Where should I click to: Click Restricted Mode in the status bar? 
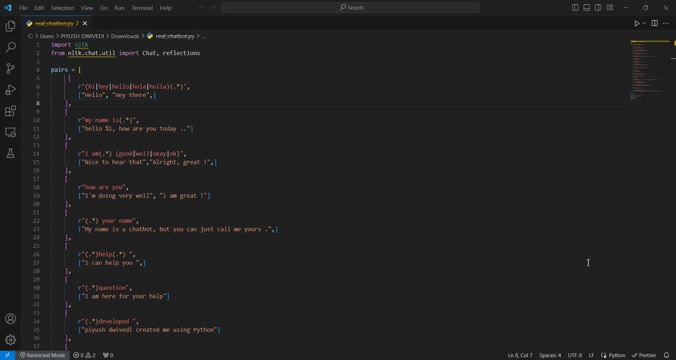tap(42, 355)
